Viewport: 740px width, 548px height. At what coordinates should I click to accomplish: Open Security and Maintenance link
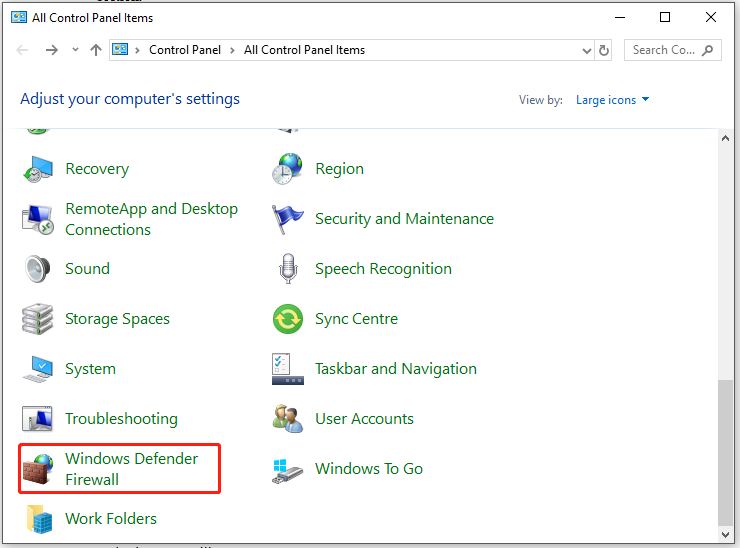[404, 219]
